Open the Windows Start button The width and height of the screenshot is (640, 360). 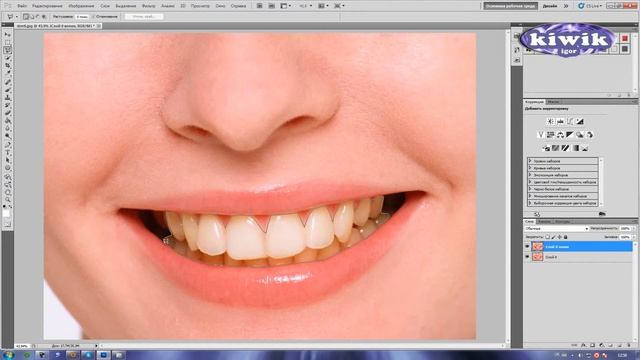tap(8, 355)
